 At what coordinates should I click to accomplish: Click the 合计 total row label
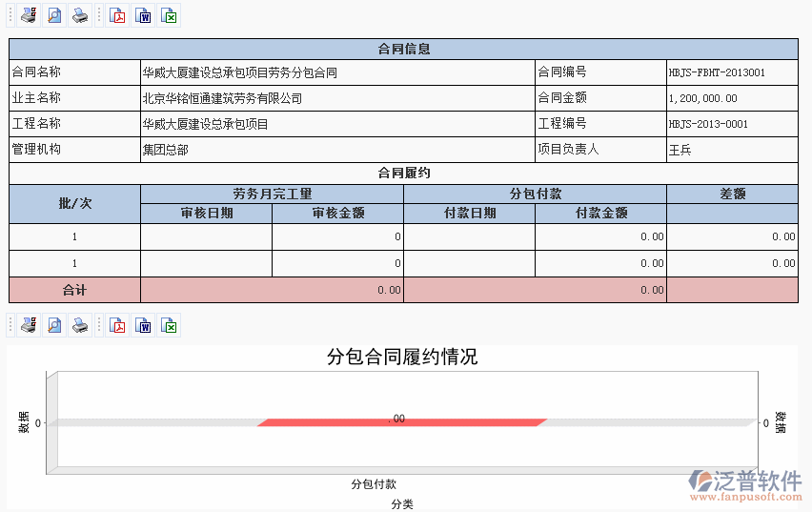(74, 290)
